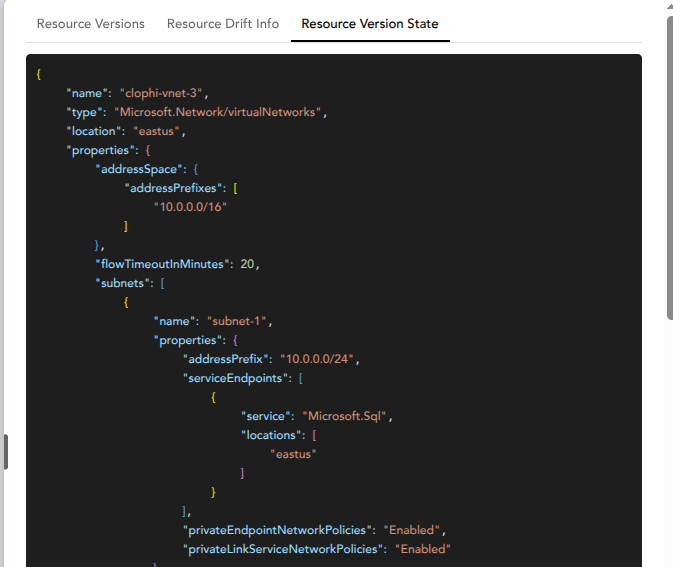Click the "addressSpace" key
Viewport: 673px width, 567px height.
pos(139,169)
